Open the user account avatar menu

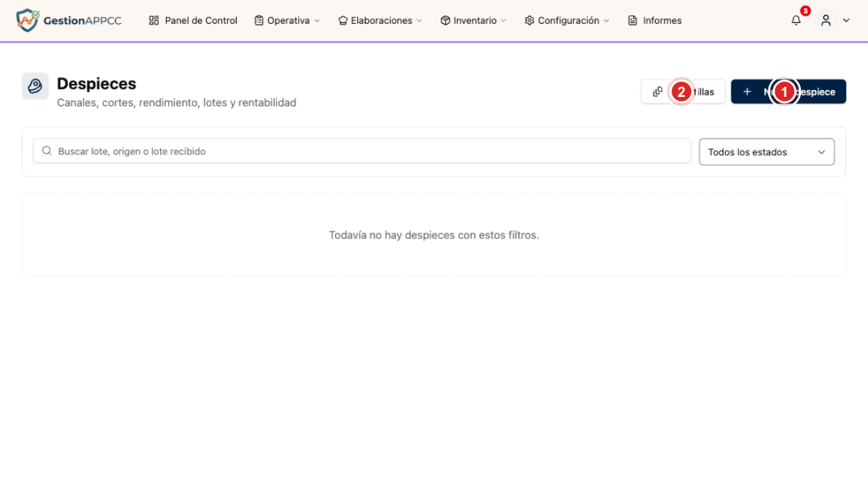click(826, 20)
